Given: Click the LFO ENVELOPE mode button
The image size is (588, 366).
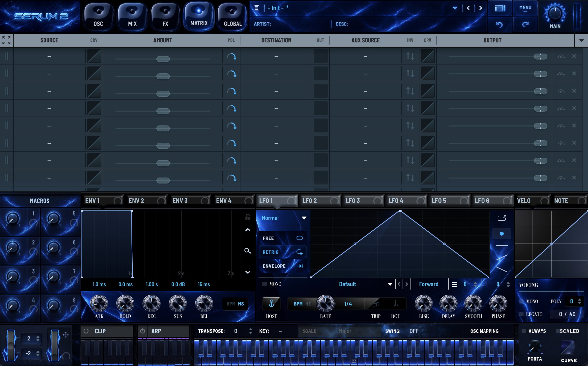Looking at the screenshot, I should (283, 266).
